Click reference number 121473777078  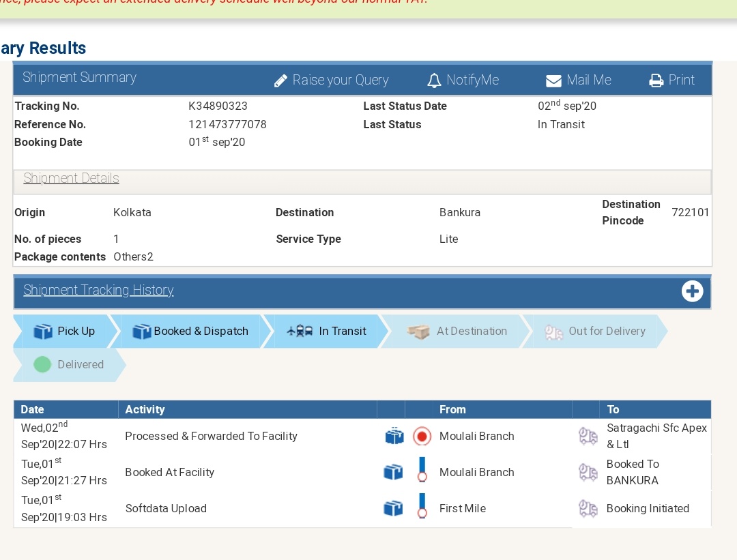click(x=227, y=125)
